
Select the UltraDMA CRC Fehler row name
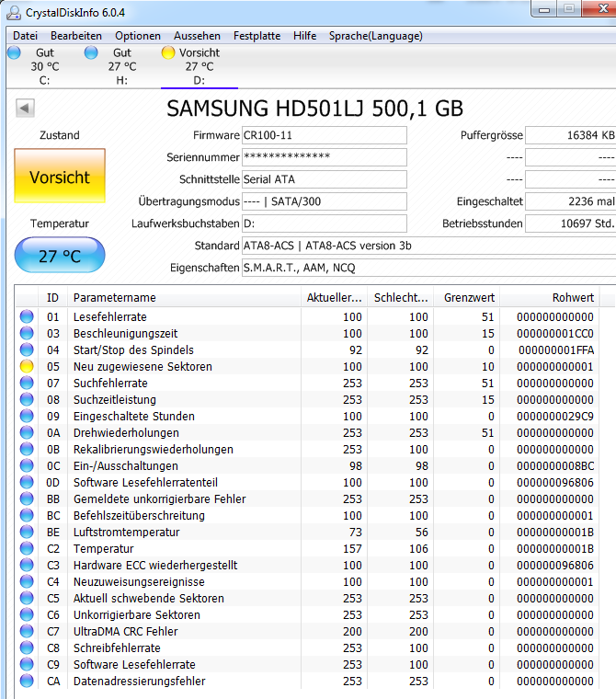click(x=125, y=631)
